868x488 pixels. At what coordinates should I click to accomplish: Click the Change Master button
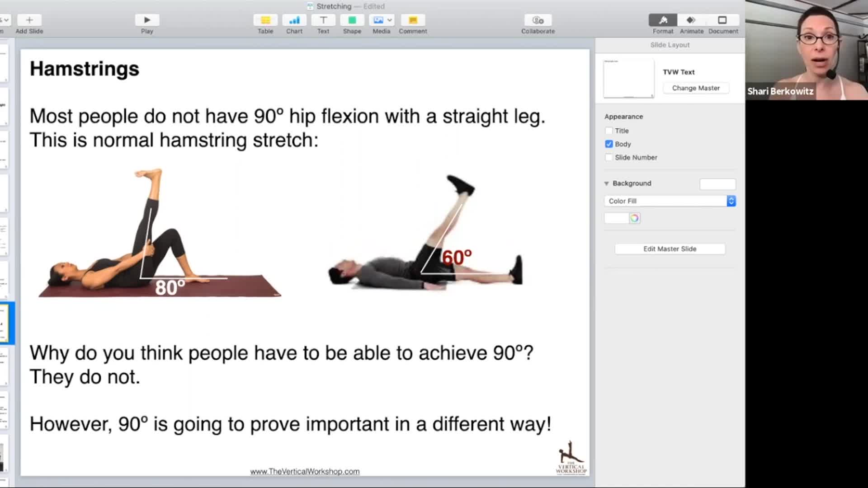click(696, 88)
